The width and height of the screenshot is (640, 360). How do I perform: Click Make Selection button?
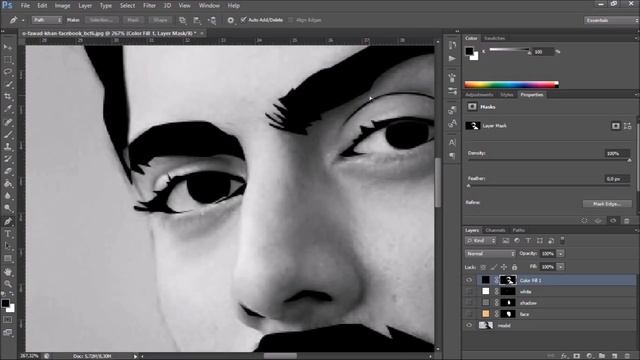pyautogui.click(x=102, y=20)
